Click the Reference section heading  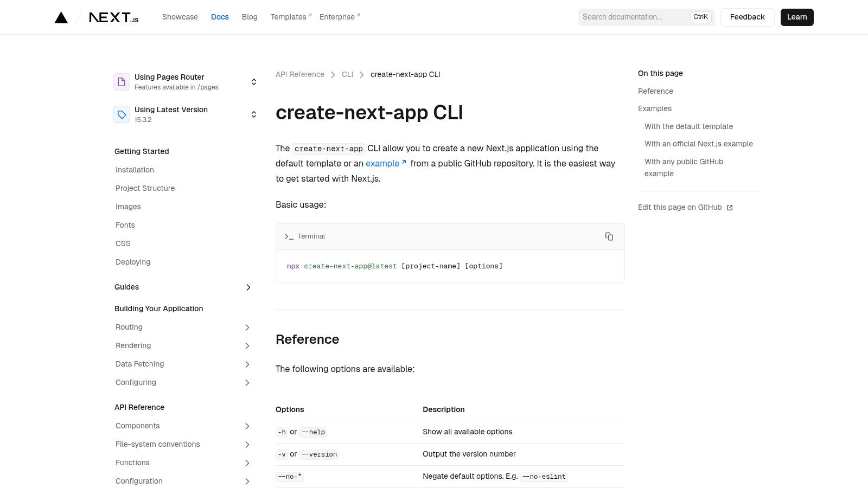(x=307, y=339)
